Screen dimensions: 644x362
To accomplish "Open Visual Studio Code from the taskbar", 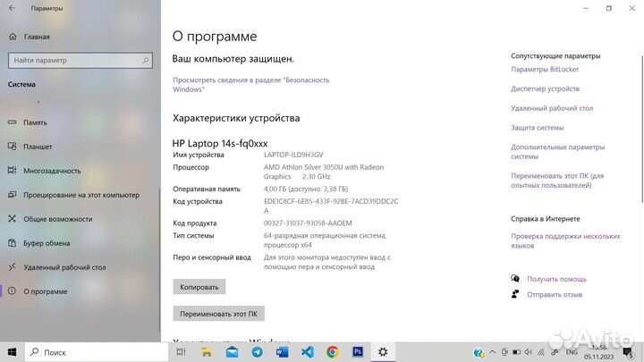I will [x=307, y=352].
